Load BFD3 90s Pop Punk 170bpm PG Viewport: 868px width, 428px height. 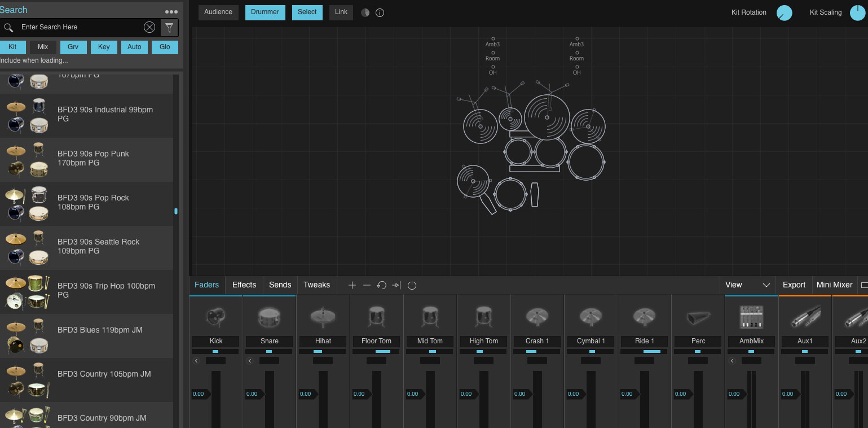tap(87, 160)
